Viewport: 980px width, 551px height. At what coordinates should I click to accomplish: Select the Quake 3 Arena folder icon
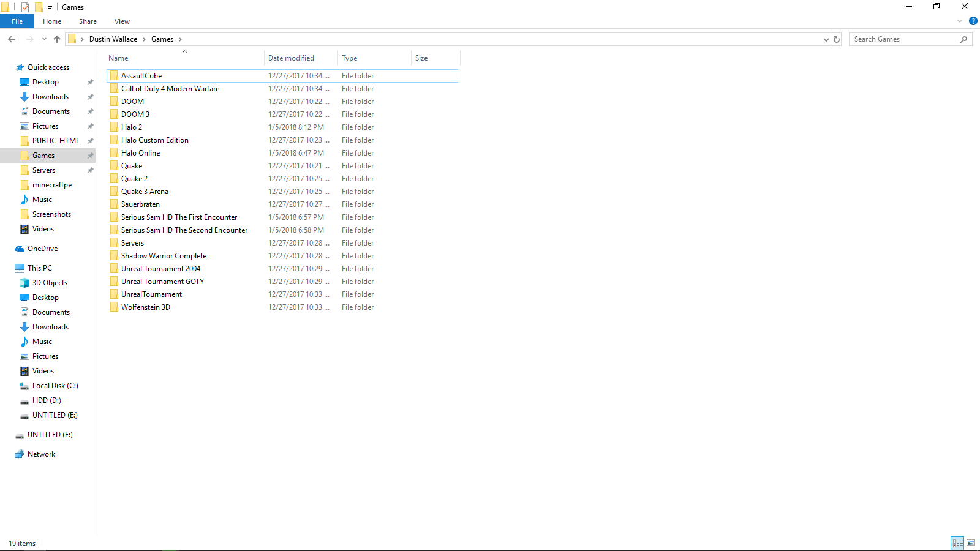[114, 192]
